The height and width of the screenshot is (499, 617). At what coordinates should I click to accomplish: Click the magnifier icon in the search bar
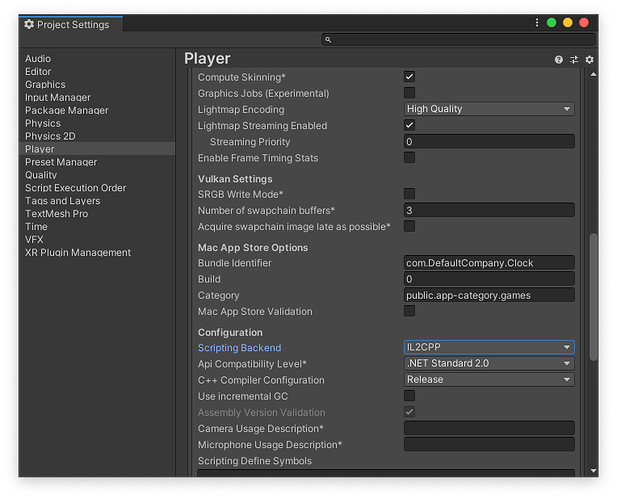point(328,40)
